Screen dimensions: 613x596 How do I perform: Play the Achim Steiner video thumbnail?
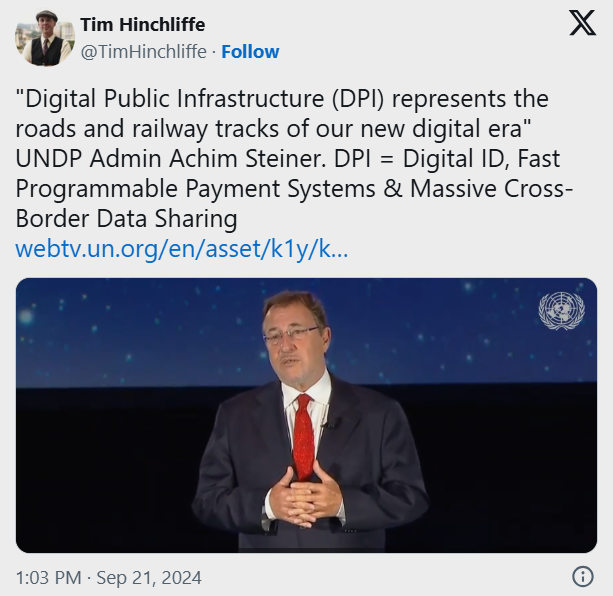click(x=306, y=415)
